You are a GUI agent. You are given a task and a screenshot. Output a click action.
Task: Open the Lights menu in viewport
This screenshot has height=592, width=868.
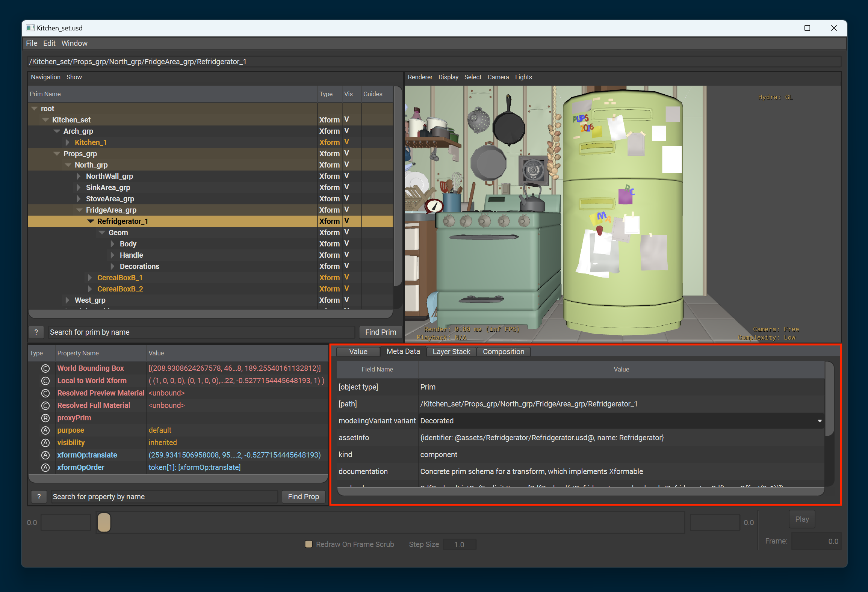coord(523,77)
